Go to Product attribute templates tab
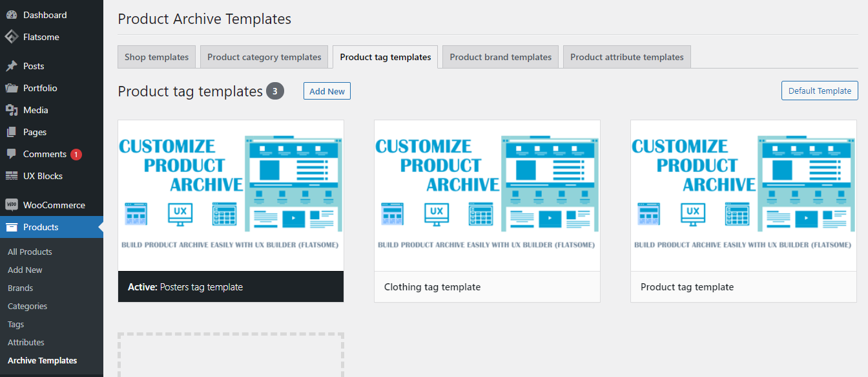 (626, 57)
